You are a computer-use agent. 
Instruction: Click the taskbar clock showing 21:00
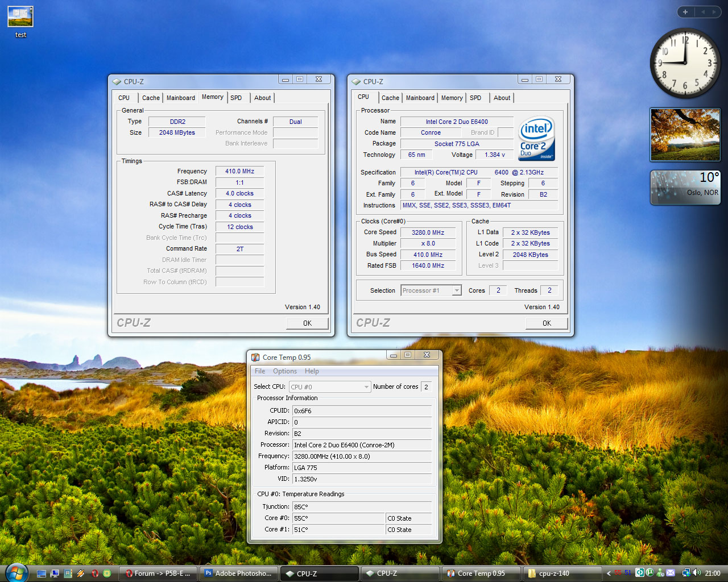pyautogui.click(x=713, y=573)
